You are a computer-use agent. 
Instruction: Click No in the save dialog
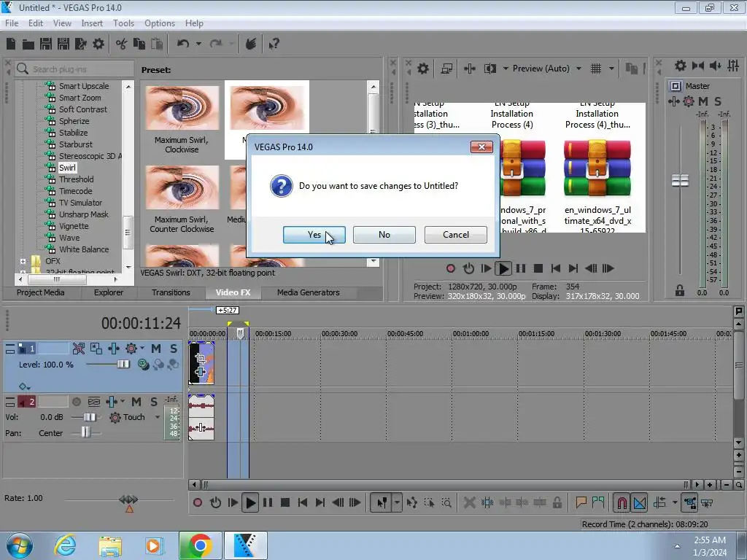pos(384,234)
